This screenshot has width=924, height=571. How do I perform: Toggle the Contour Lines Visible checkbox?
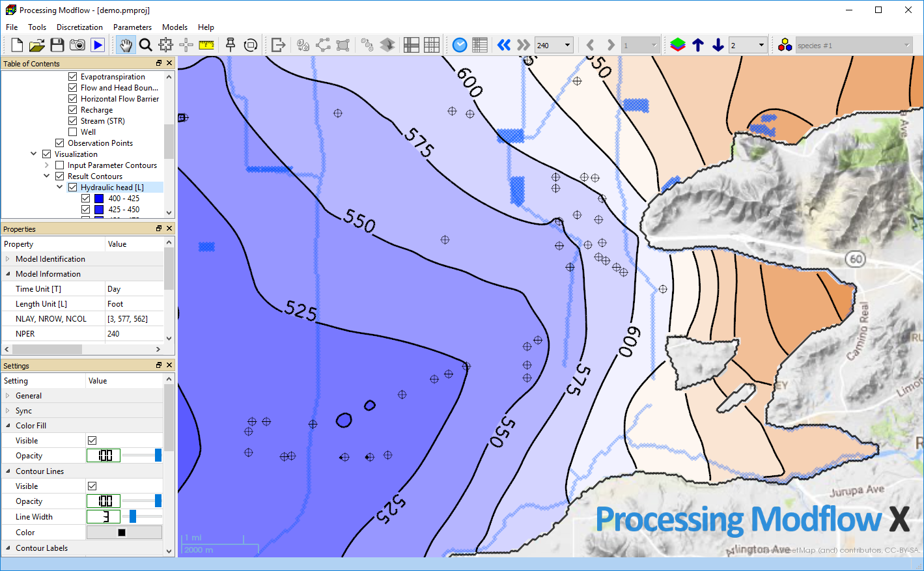click(92, 486)
